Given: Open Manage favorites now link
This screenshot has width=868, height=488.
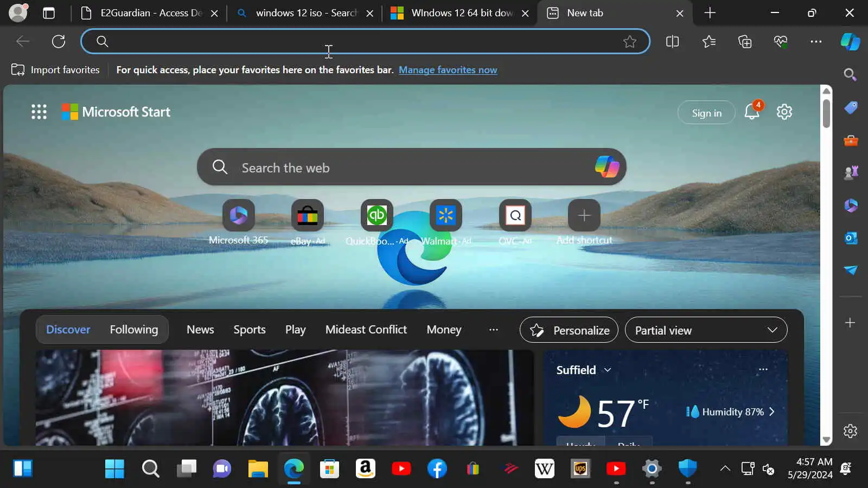Looking at the screenshot, I should [x=448, y=70].
